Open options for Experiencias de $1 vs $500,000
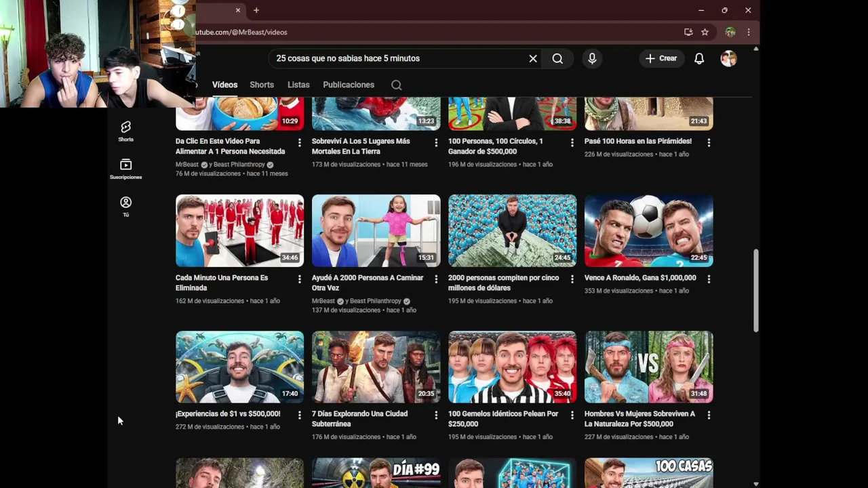Image resolution: width=868 pixels, height=488 pixels. tap(300, 415)
